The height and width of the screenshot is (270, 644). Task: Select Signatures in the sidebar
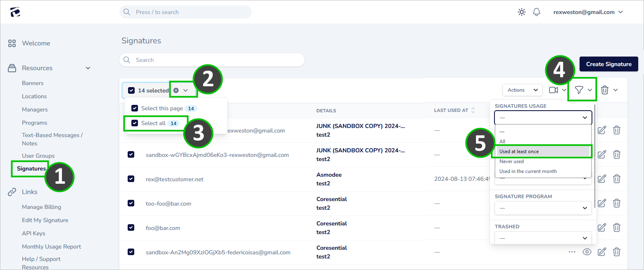pyautogui.click(x=30, y=168)
